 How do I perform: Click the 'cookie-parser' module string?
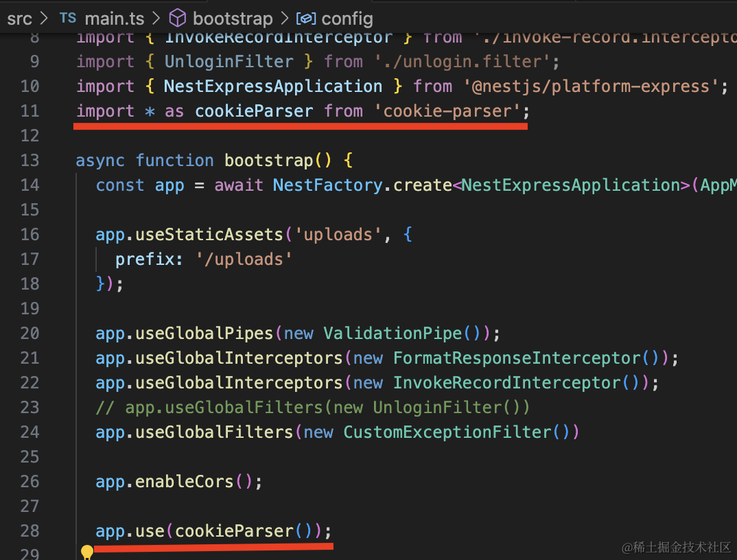pyautogui.click(x=447, y=111)
